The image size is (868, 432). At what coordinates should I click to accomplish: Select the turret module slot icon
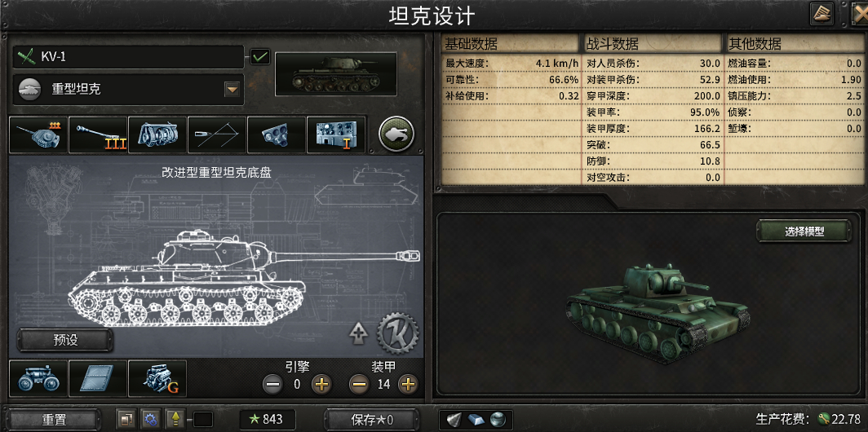(x=38, y=134)
